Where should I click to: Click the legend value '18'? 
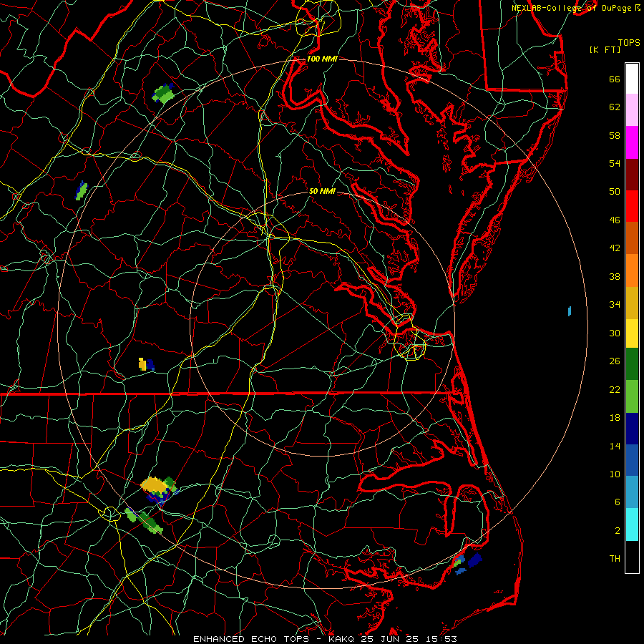click(x=615, y=418)
